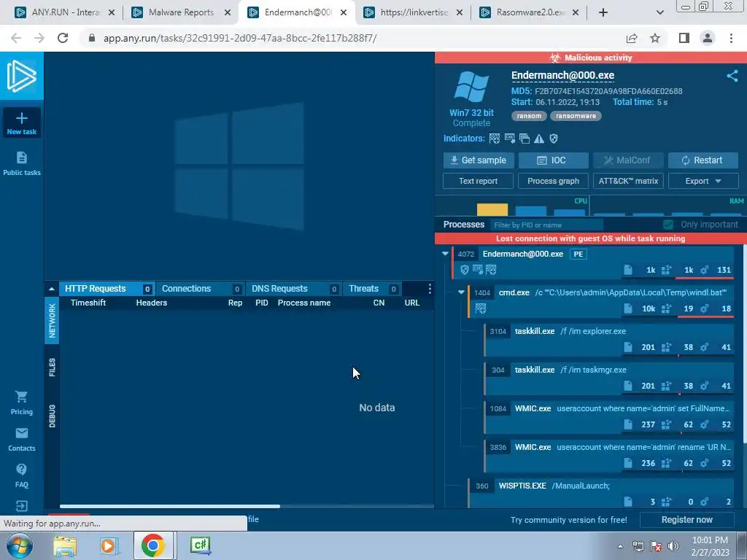
Task: Switch to the HTTP Requests tab
Action: pos(107,289)
